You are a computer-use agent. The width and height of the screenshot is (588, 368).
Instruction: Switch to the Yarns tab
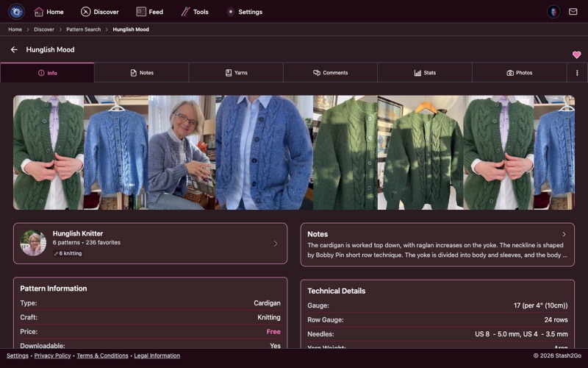point(236,73)
